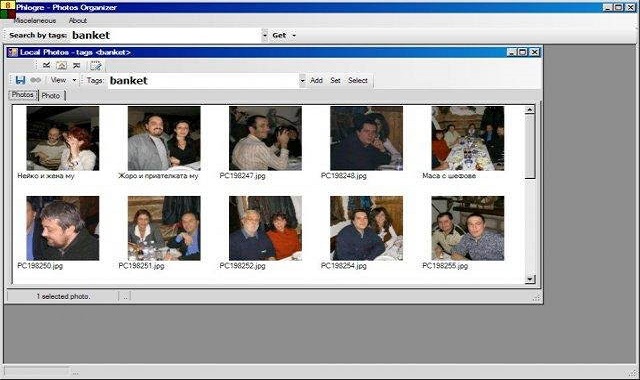Click the Local Photos window title bar
Viewport: 640px width, 380px height.
pos(273,52)
